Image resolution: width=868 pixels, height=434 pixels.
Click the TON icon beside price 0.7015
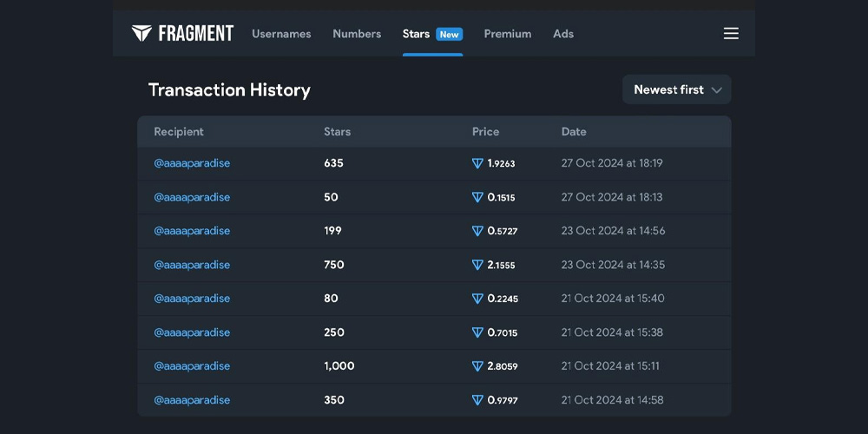pyautogui.click(x=477, y=332)
